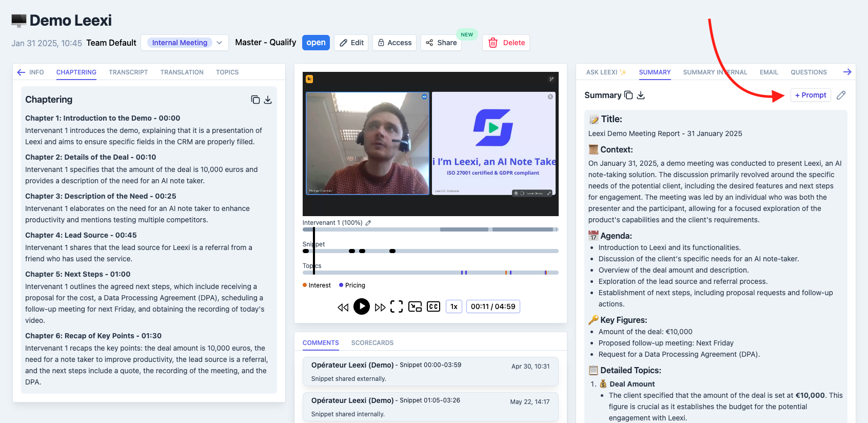Switch to the Transcript tab
868x423 pixels.
[128, 72]
